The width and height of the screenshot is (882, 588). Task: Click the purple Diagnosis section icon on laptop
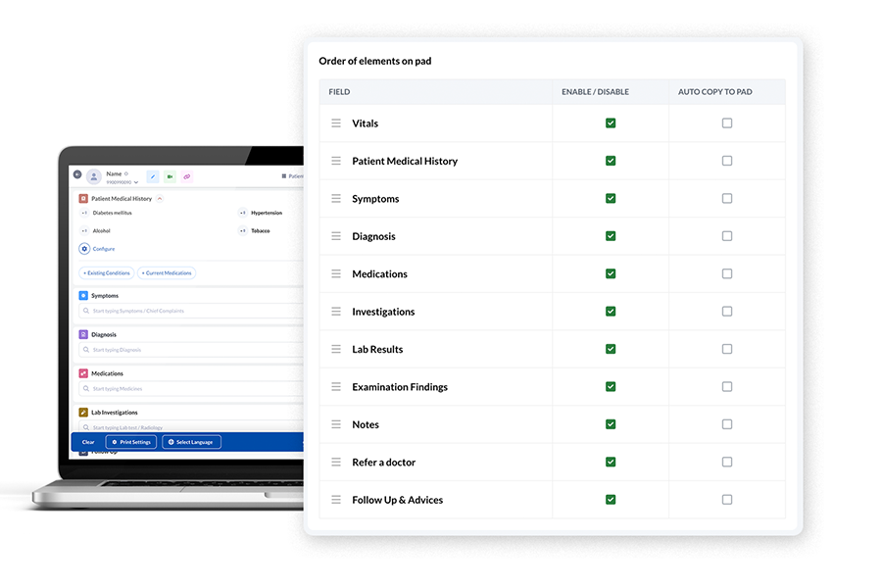click(x=83, y=334)
